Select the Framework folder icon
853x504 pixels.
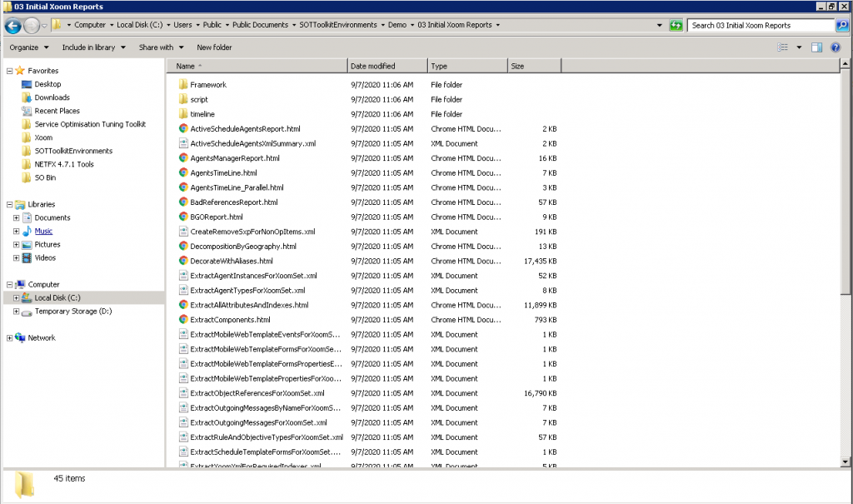[183, 85]
